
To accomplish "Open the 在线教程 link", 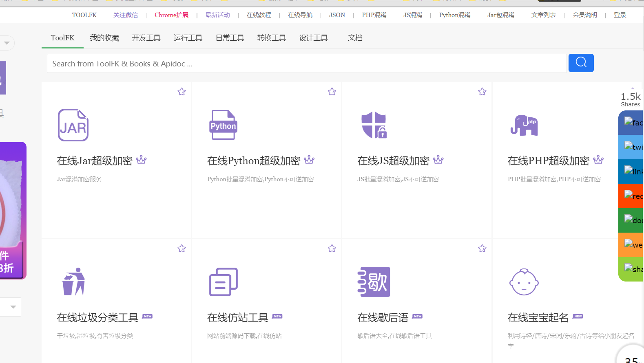I will click(259, 15).
